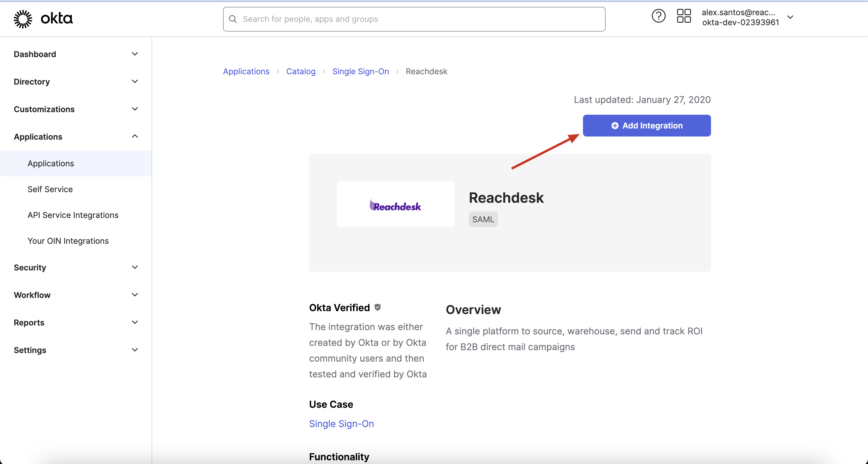The height and width of the screenshot is (464, 868).
Task: Expand the Directory section chevron
Action: (135, 81)
